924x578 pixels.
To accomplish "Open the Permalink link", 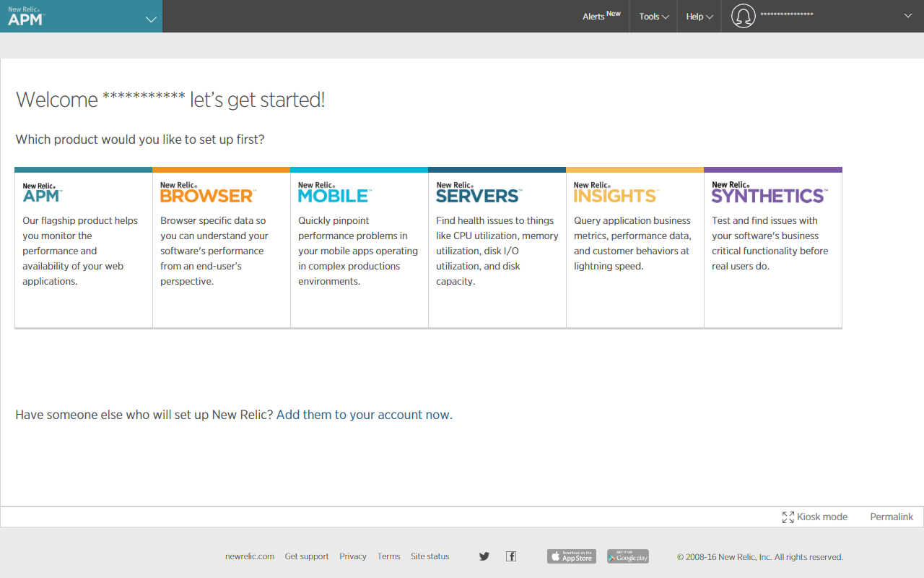I will (x=892, y=517).
